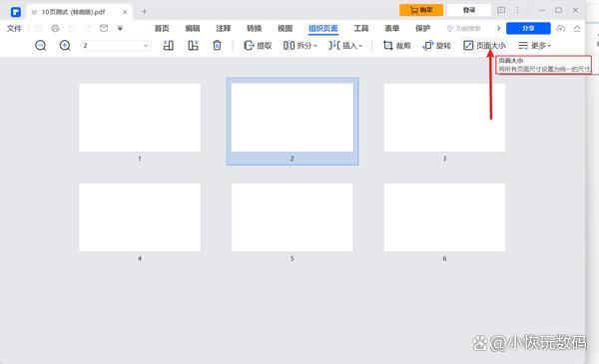
Task: Click the save icon in quick toolbar
Action: (x=39, y=28)
